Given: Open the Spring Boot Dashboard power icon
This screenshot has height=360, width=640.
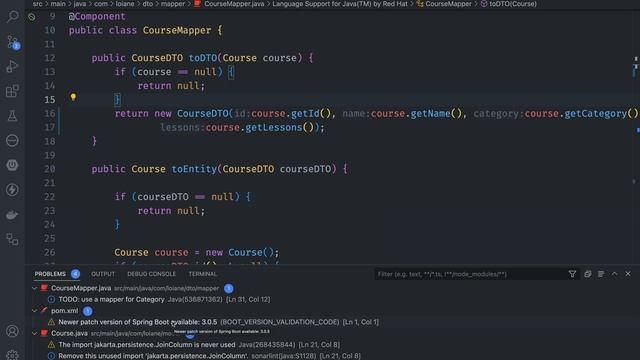Looking at the screenshot, I should [12, 165].
